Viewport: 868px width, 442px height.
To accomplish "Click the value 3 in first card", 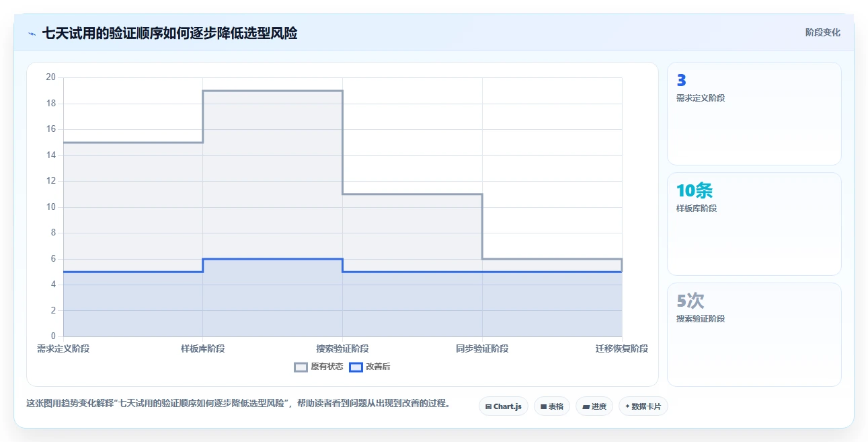I will [x=681, y=80].
